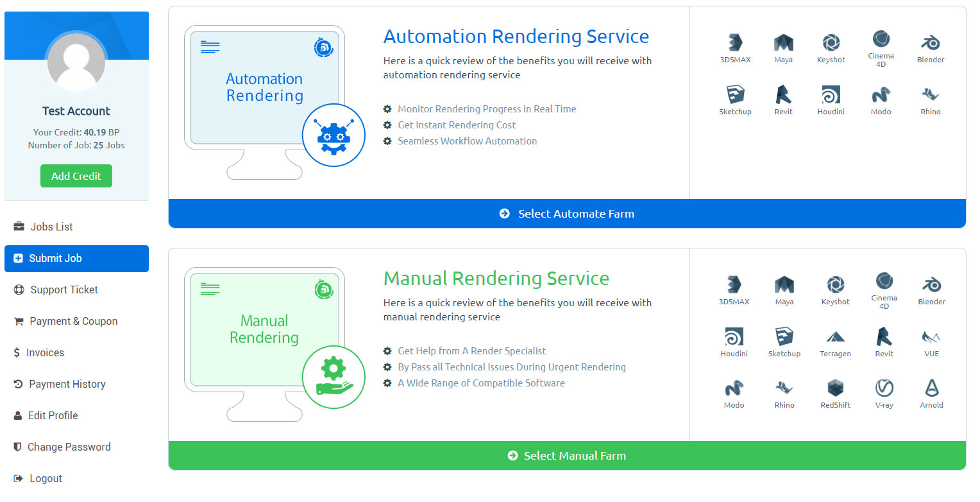Click Logout in the sidebar
This screenshot has height=502, width=980.
[x=46, y=478]
